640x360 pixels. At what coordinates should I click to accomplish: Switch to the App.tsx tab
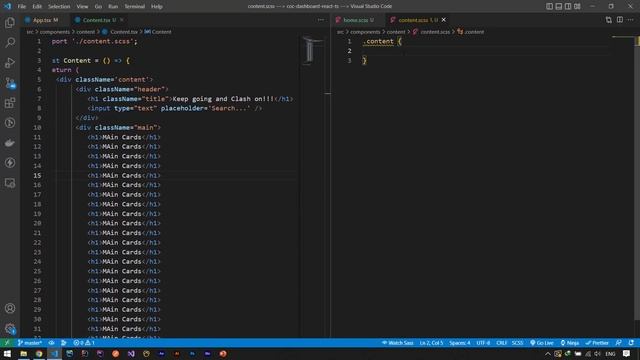(42, 20)
